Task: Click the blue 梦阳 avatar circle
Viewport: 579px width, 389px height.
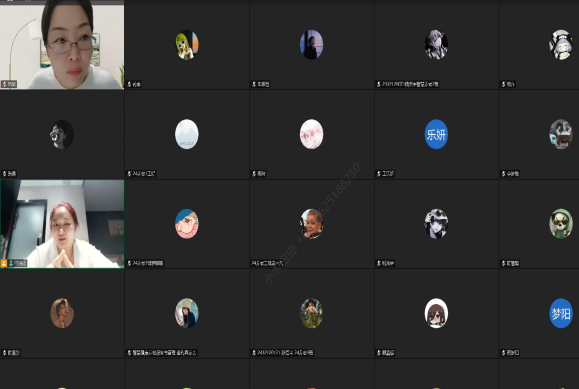Action: click(561, 313)
